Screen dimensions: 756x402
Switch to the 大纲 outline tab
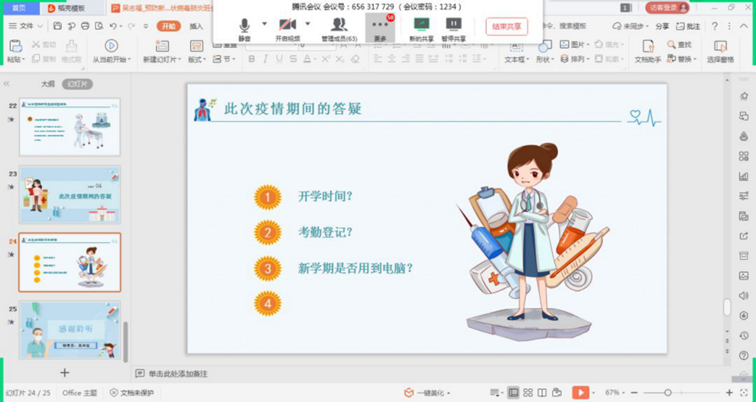48,84
